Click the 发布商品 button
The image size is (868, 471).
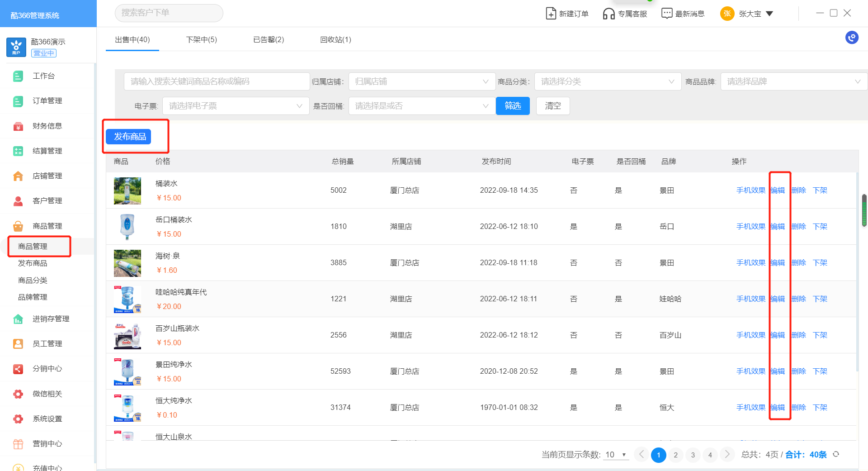pyautogui.click(x=130, y=137)
